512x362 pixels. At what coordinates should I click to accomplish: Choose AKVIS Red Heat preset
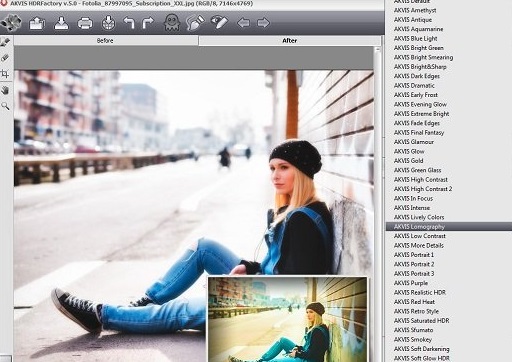click(414, 302)
